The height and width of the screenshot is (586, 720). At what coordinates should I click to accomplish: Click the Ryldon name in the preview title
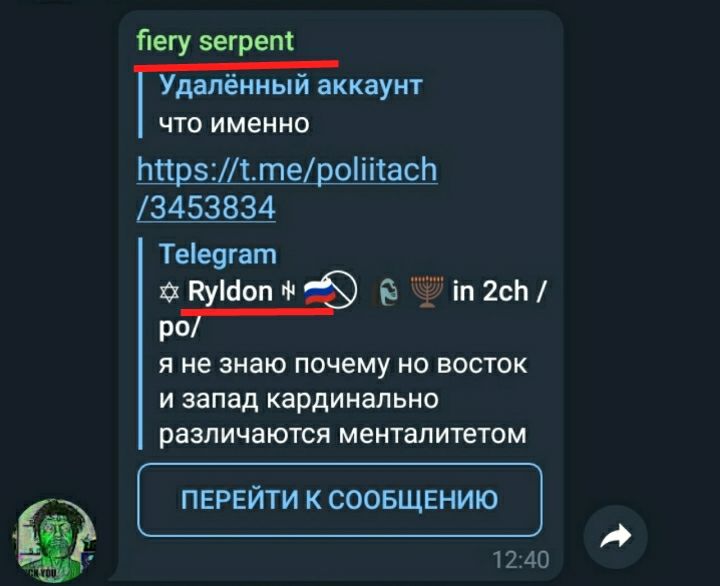(230, 292)
